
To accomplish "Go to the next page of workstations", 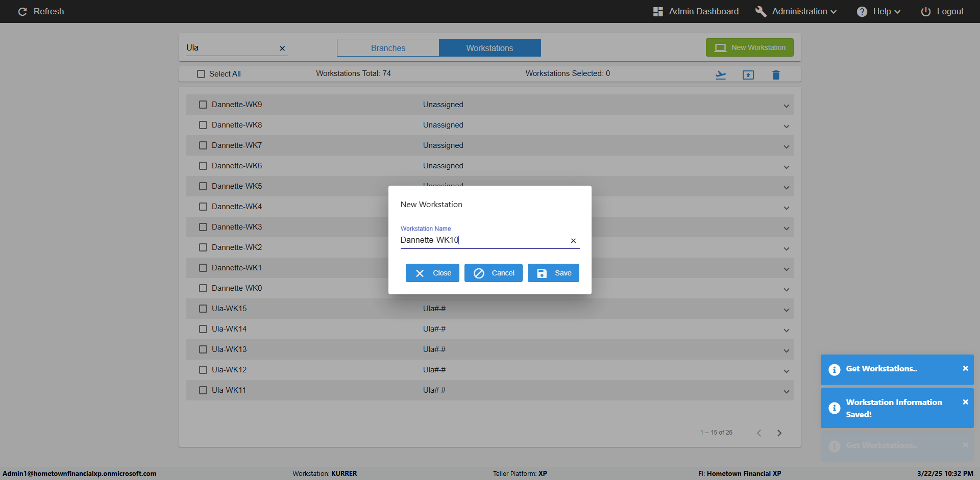I will click(x=779, y=433).
